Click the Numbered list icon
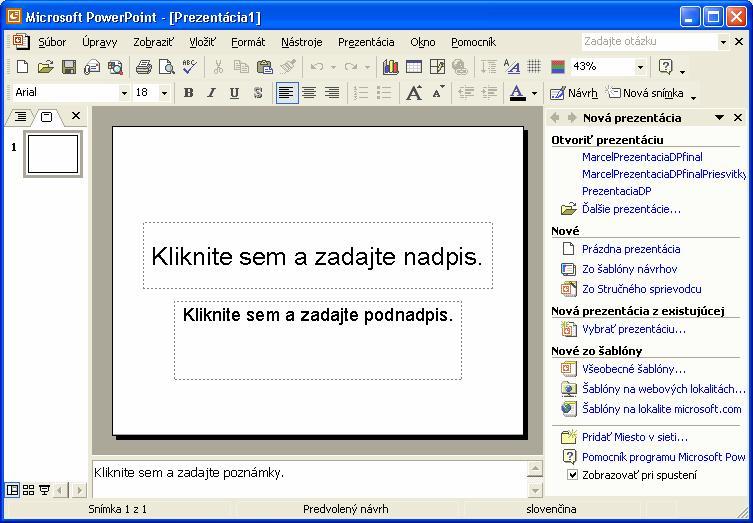 pos(361,93)
